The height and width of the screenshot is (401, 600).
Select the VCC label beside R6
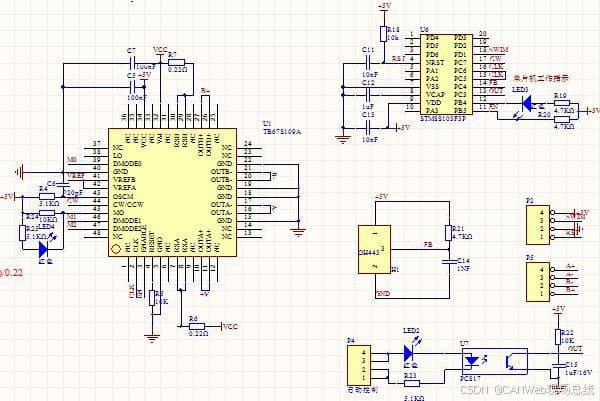pyautogui.click(x=230, y=326)
